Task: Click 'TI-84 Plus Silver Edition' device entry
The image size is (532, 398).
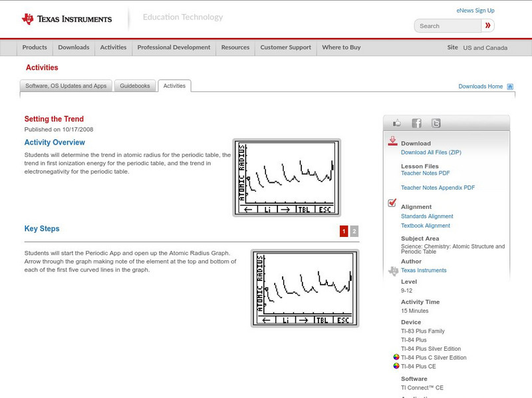Action: pyautogui.click(x=431, y=349)
